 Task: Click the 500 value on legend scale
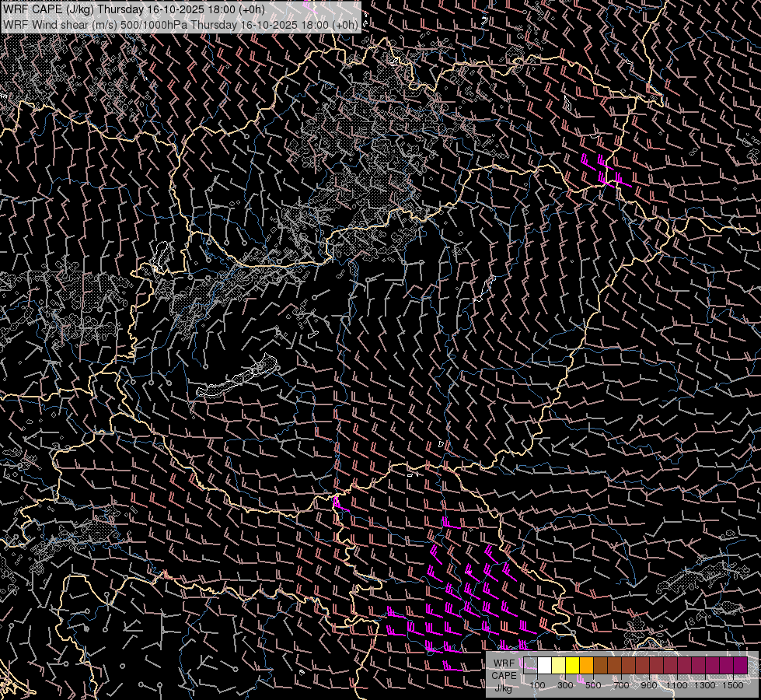tap(593, 685)
